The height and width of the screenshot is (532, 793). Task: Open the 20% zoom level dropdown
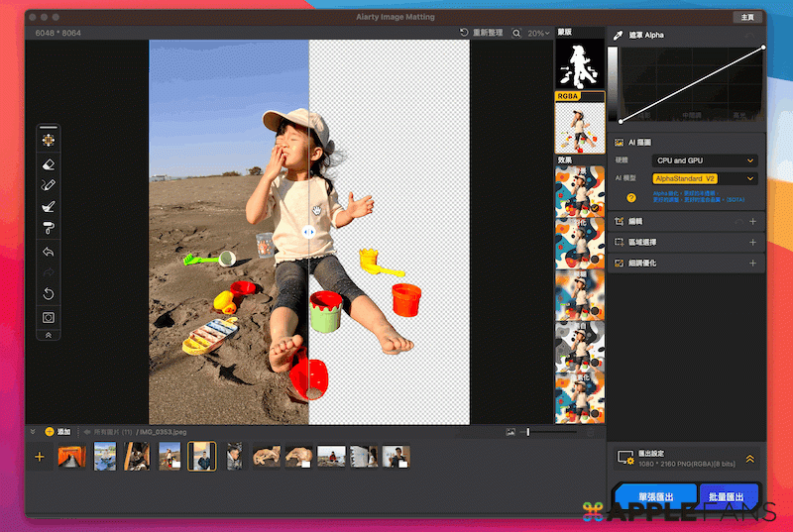coord(540,33)
